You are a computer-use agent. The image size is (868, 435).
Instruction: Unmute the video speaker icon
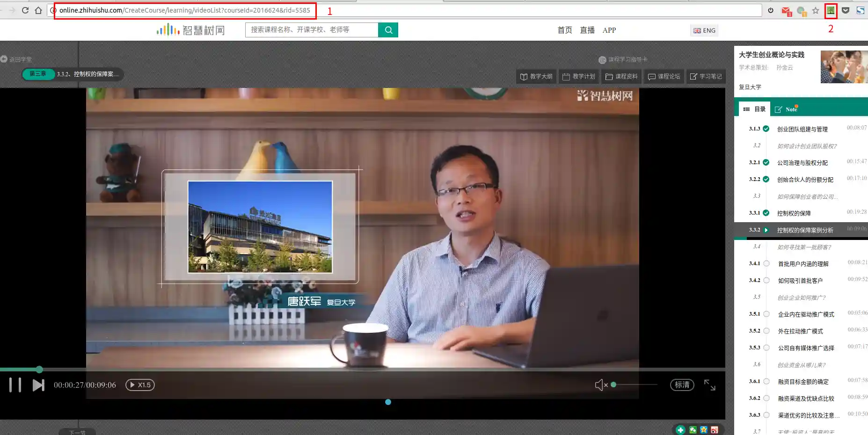click(x=601, y=385)
